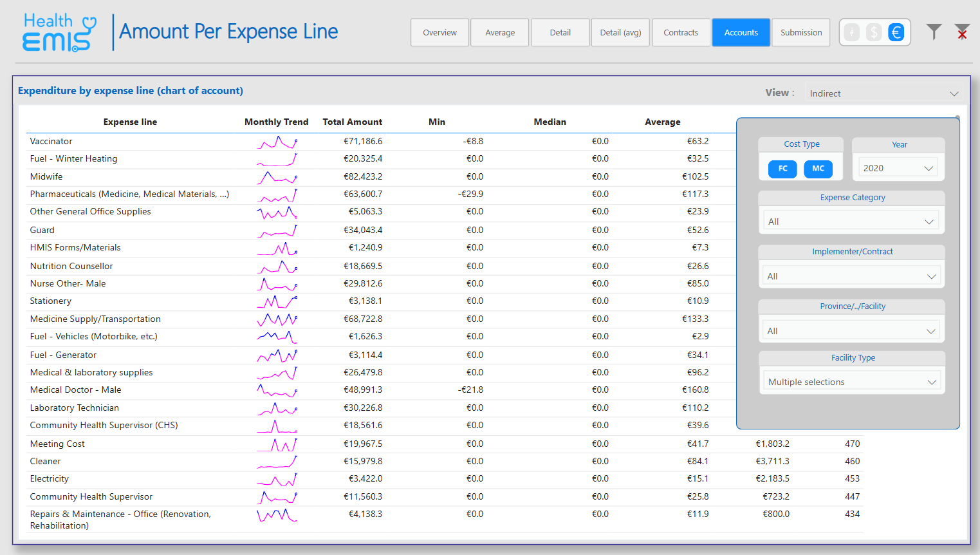The image size is (980, 555).
Task: Switch to the Contracts tab
Action: click(x=681, y=32)
